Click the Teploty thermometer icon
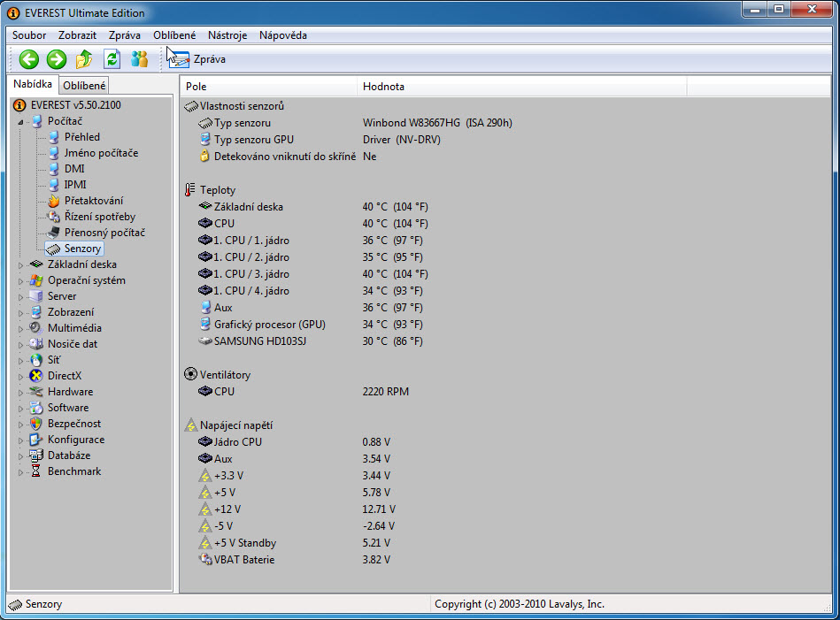Viewport: 840px width, 620px height. click(189, 189)
